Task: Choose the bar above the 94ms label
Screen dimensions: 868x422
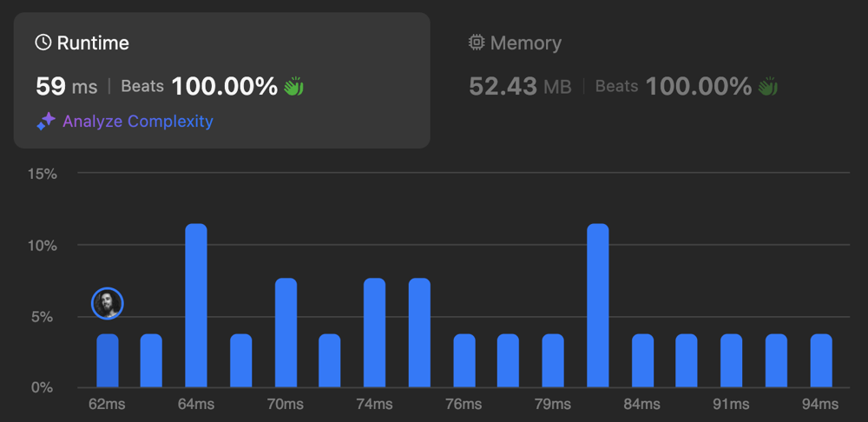Action: click(821, 360)
